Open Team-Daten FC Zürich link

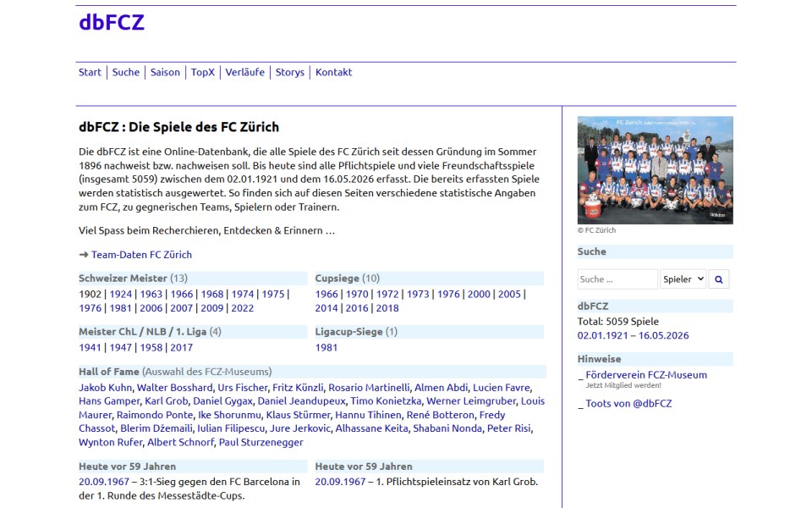point(141,255)
